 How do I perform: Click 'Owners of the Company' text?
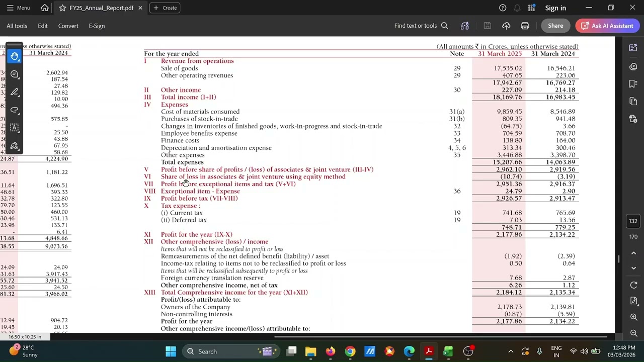[x=195, y=307]
